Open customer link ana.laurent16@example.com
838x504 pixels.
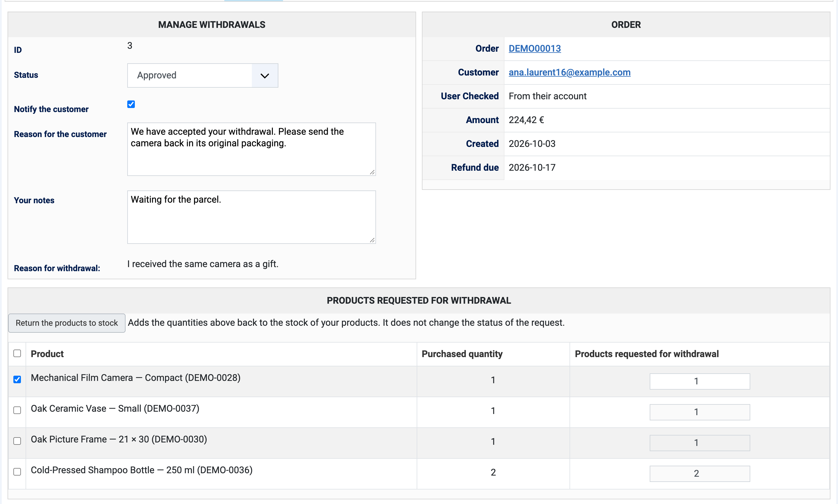coord(570,72)
